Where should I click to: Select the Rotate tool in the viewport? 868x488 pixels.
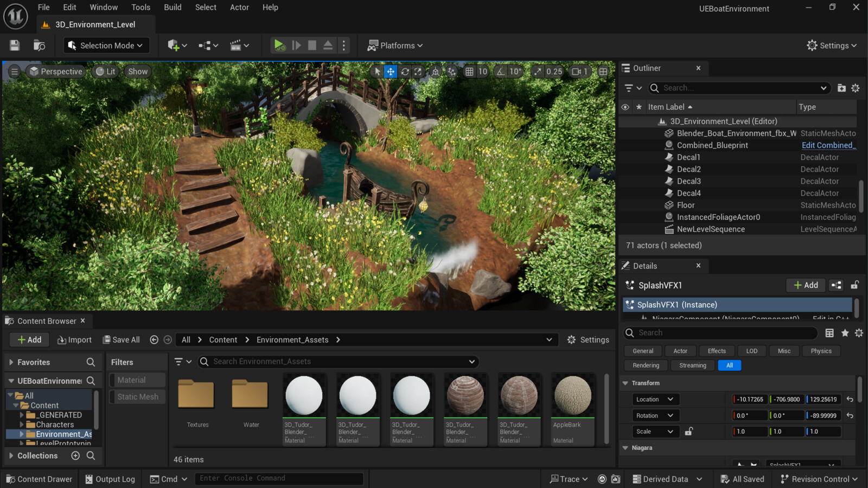tap(405, 71)
